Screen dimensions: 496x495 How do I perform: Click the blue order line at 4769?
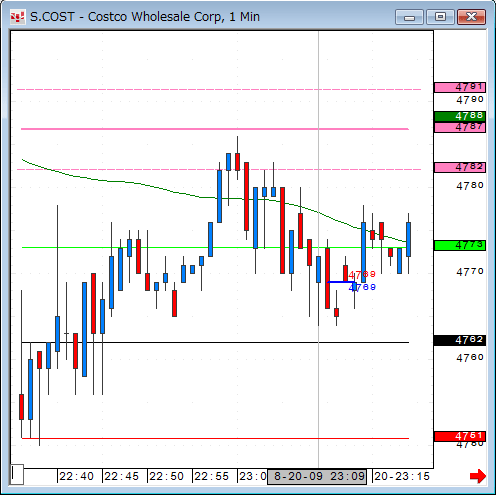pos(342,282)
